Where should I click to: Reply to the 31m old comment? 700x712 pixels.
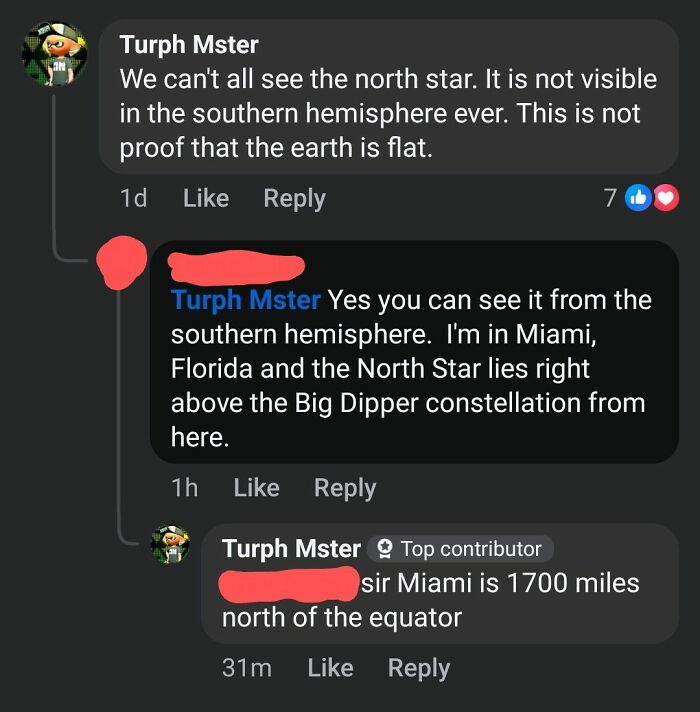point(418,667)
